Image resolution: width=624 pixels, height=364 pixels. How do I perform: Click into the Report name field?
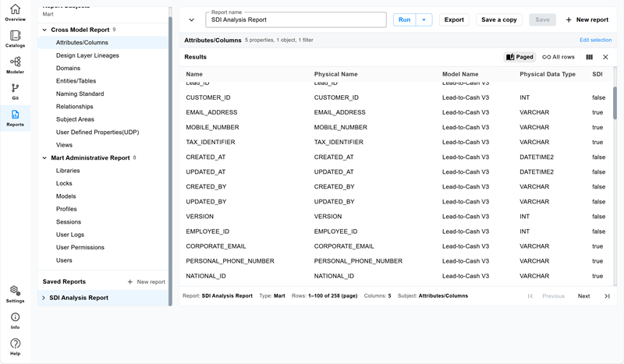click(296, 19)
